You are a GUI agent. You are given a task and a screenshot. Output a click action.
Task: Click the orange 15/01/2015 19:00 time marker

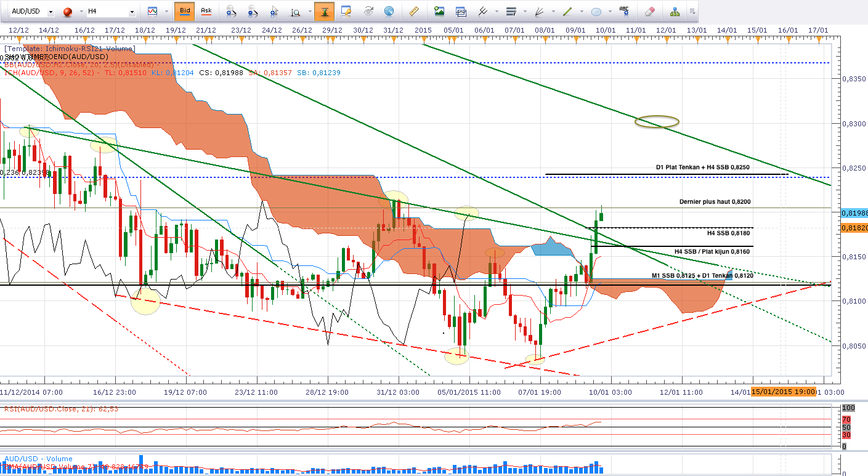(x=784, y=392)
